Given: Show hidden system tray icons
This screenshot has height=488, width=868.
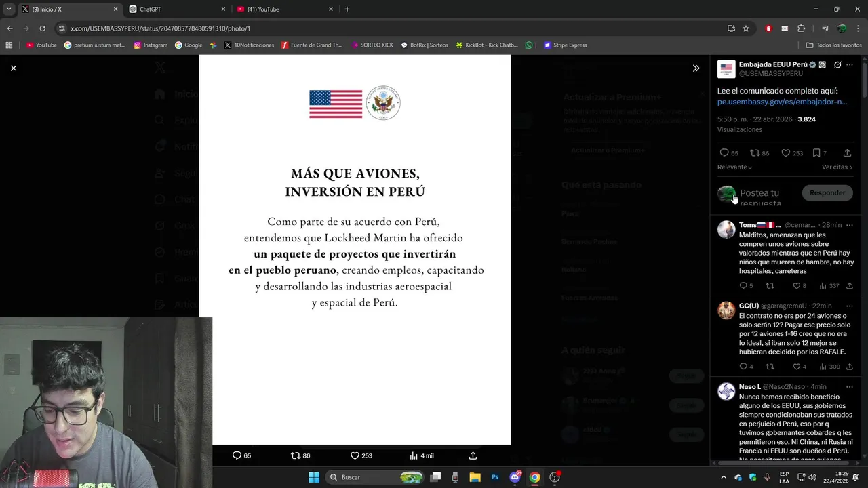Looking at the screenshot, I should pos(724,477).
